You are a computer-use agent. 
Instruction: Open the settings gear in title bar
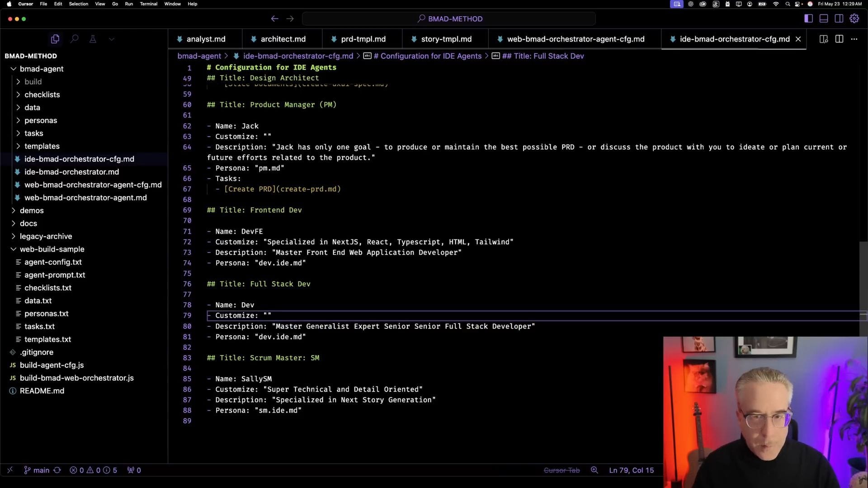[x=854, y=19]
